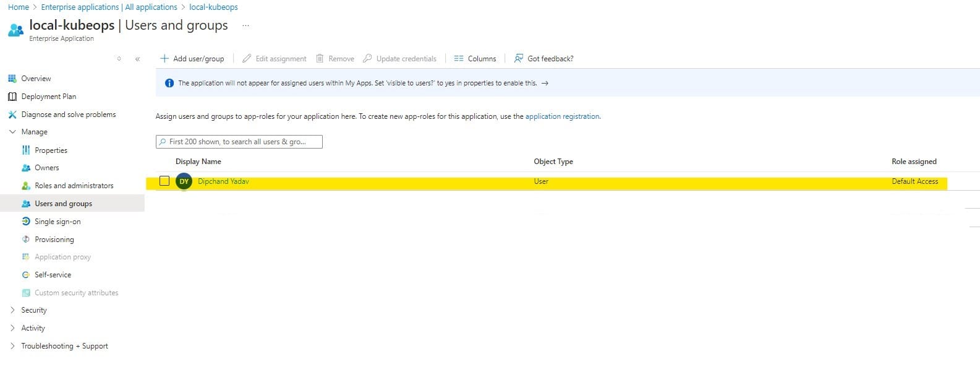Click the trash icon for Remove
Screen dimensions: 980x390
coord(320,59)
